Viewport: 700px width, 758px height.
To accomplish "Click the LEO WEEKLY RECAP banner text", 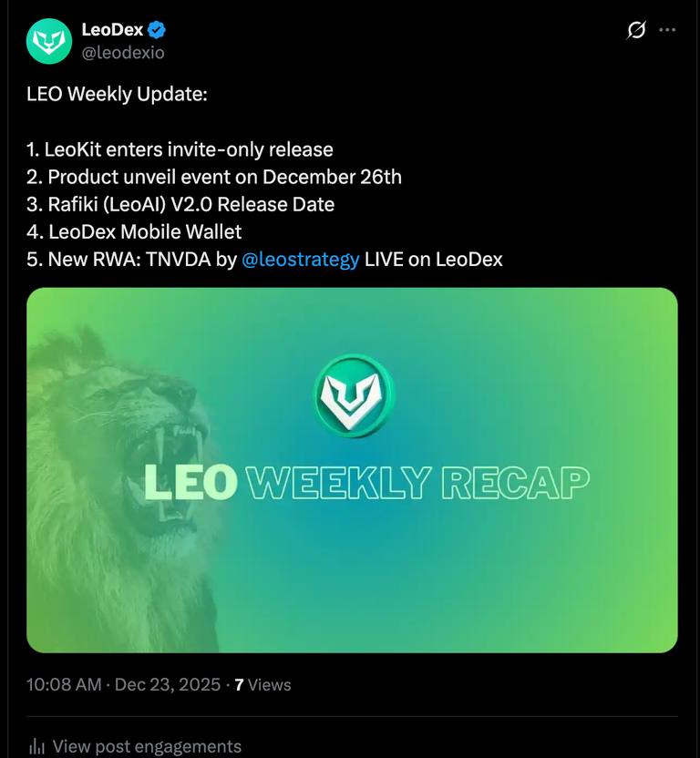I will 366,482.
